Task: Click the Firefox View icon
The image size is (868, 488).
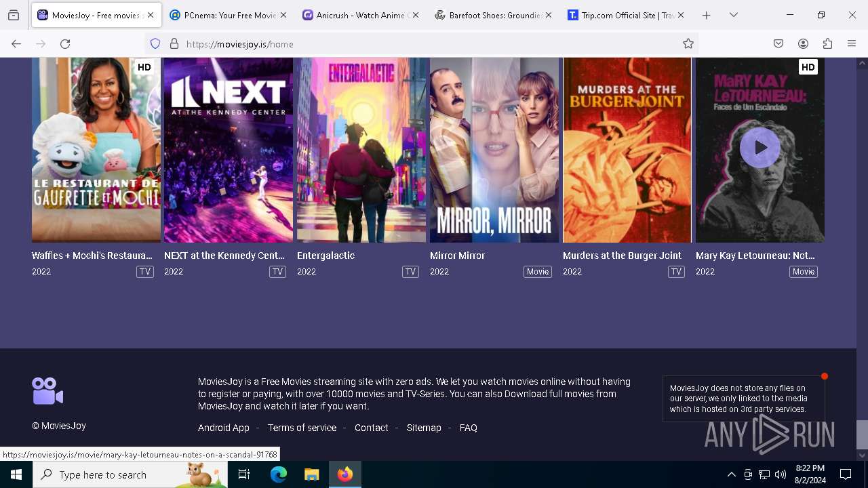Action: click(14, 15)
